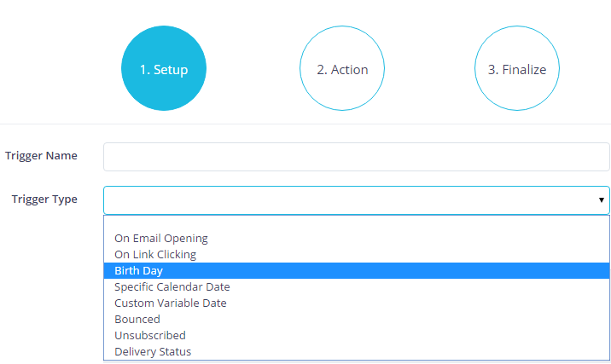
Task: Click the 'Trigger Name' field label
Action: pyautogui.click(x=41, y=156)
